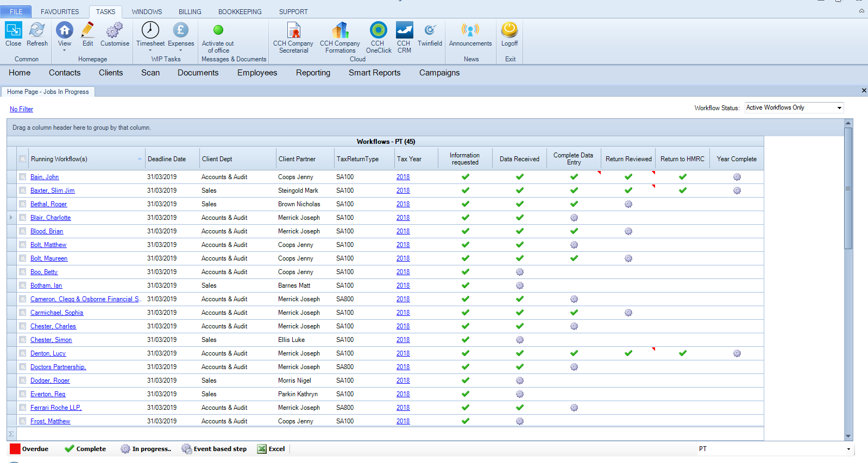Expand the row for Blair, Charlotte
The width and height of the screenshot is (868, 463).
point(11,218)
